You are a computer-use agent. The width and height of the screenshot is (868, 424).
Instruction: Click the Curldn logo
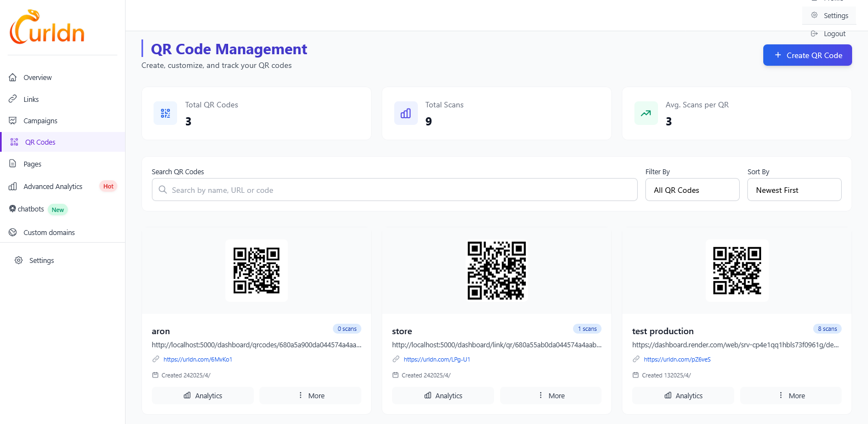click(47, 27)
